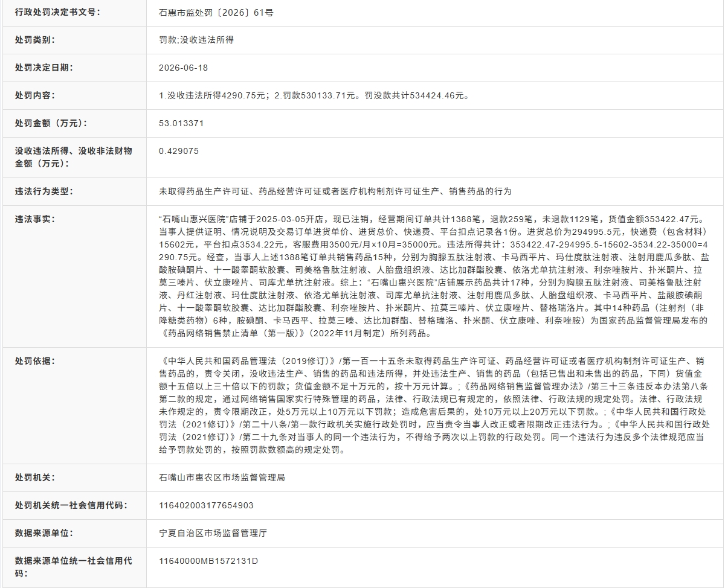Select the 处罚依据 label
The width and height of the screenshot is (725, 588).
[x=35, y=361]
